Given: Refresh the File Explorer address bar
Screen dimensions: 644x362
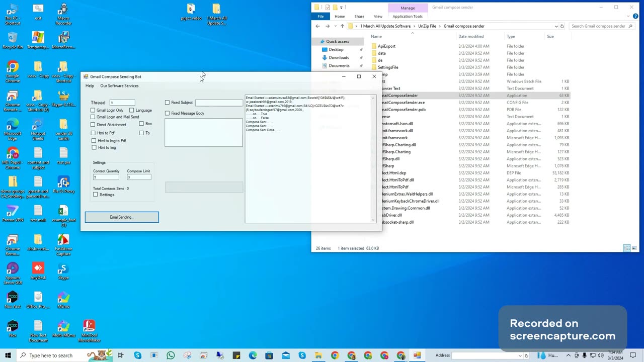Looking at the screenshot, I should (x=562, y=26).
